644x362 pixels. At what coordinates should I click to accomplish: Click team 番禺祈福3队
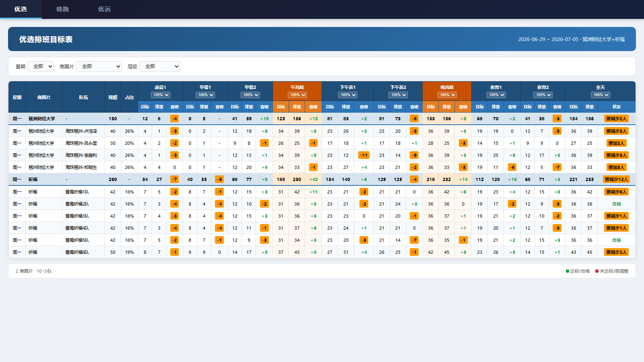(x=77, y=216)
